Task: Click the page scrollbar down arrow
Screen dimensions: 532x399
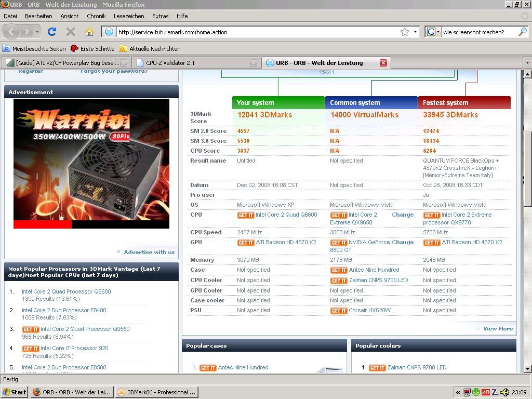Action: tap(527, 369)
